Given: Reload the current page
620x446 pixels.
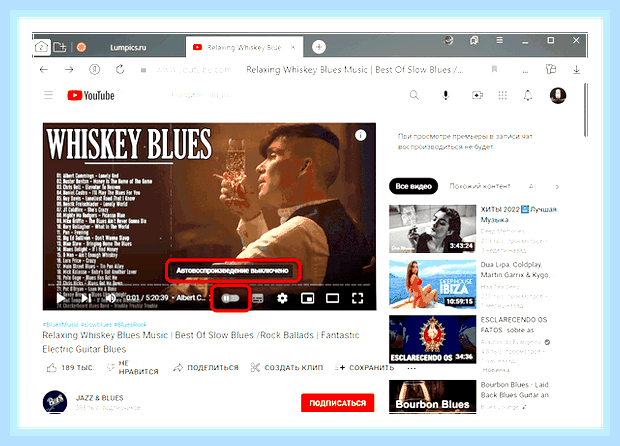Looking at the screenshot, I should [120, 70].
